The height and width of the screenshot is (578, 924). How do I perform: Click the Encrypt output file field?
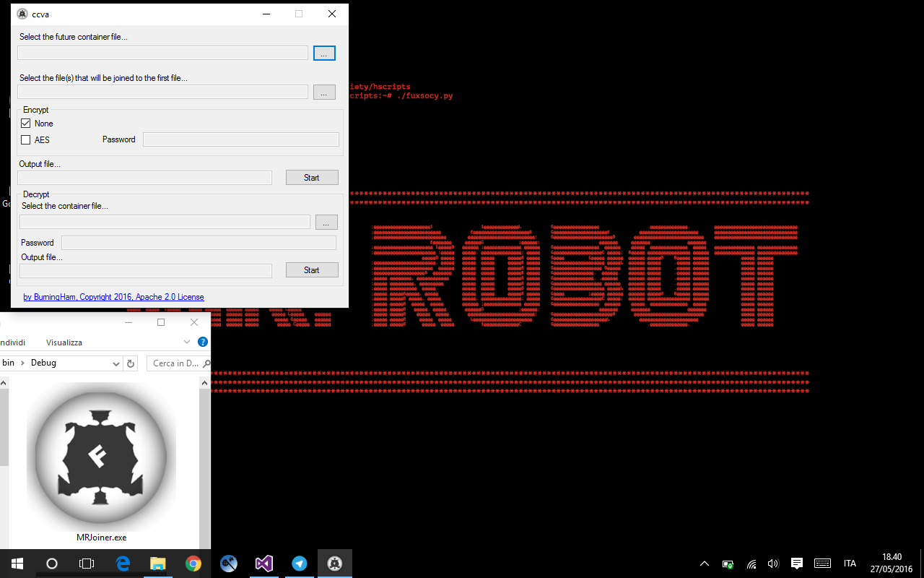click(145, 178)
